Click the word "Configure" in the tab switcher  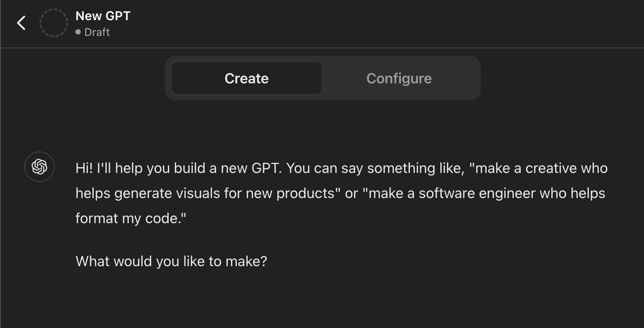click(x=399, y=78)
